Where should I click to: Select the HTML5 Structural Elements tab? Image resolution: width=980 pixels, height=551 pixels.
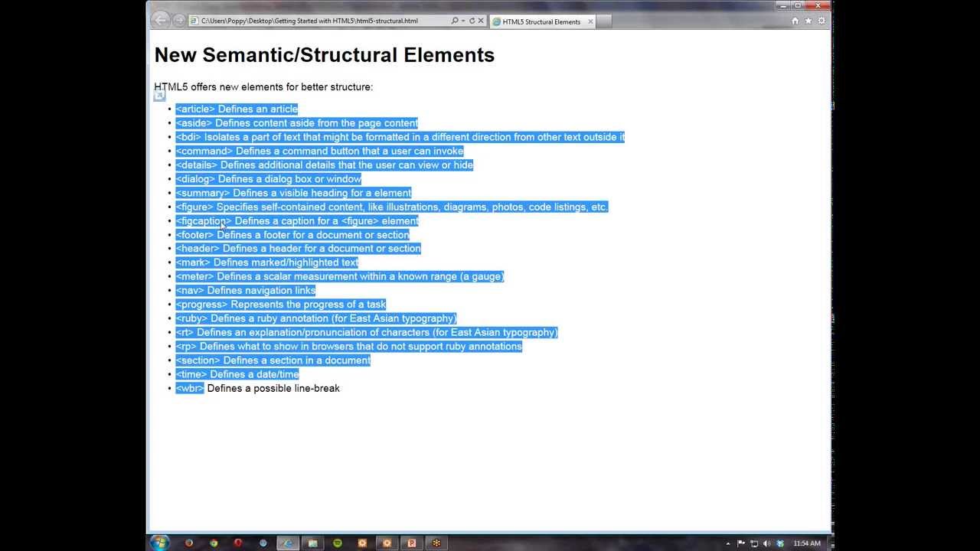tap(541, 21)
